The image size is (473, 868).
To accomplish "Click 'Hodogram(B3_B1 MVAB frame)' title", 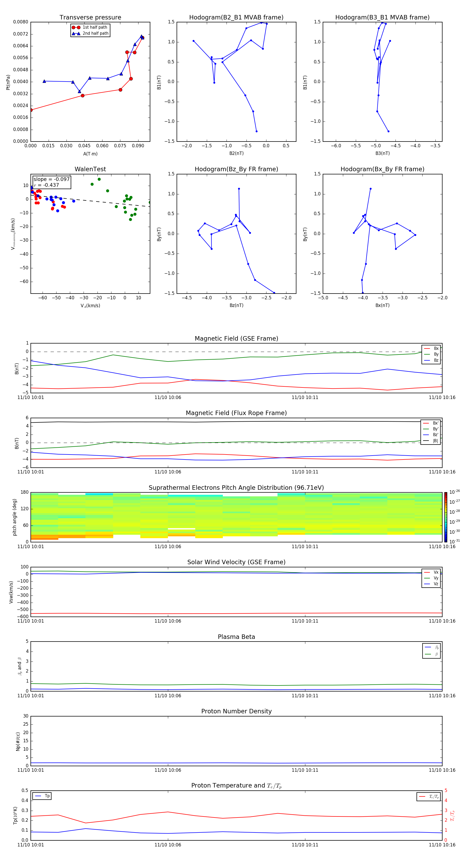I will tap(382, 17).
